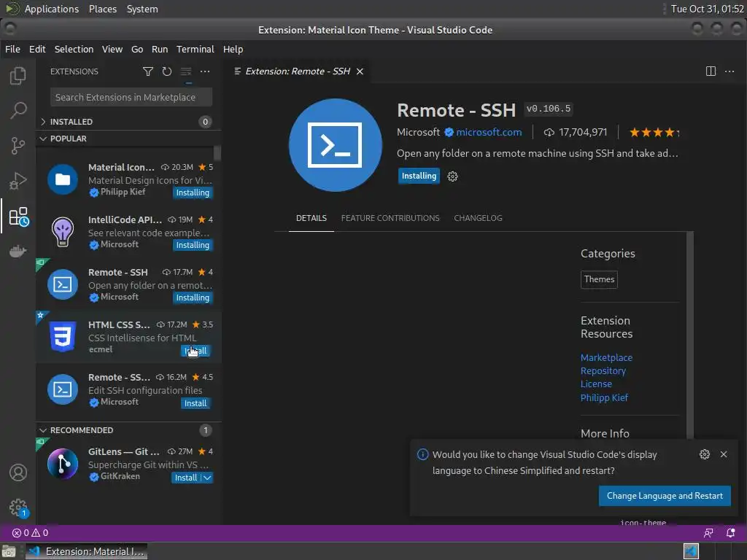747x560 pixels.
Task: Open the Run and Debug view icon
Action: [18, 181]
